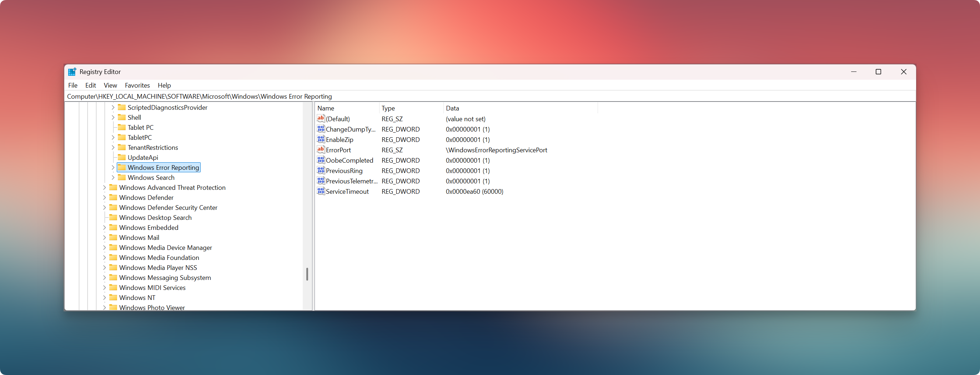
Task: Click the Registry Editor app icon in title bar
Action: (72, 71)
